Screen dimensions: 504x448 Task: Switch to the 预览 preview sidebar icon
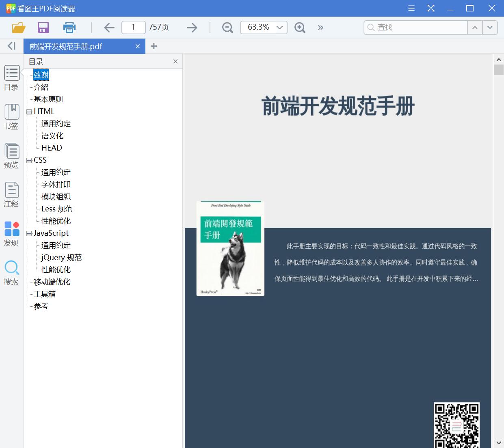click(12, 154)
